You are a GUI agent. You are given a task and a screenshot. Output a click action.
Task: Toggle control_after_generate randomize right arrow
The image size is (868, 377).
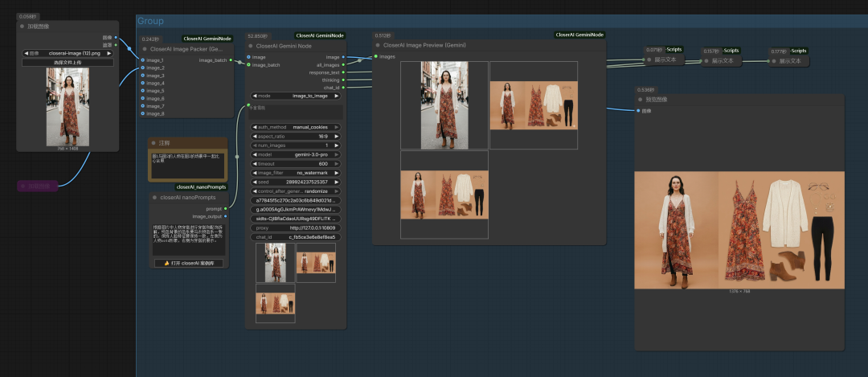point(338,191)
